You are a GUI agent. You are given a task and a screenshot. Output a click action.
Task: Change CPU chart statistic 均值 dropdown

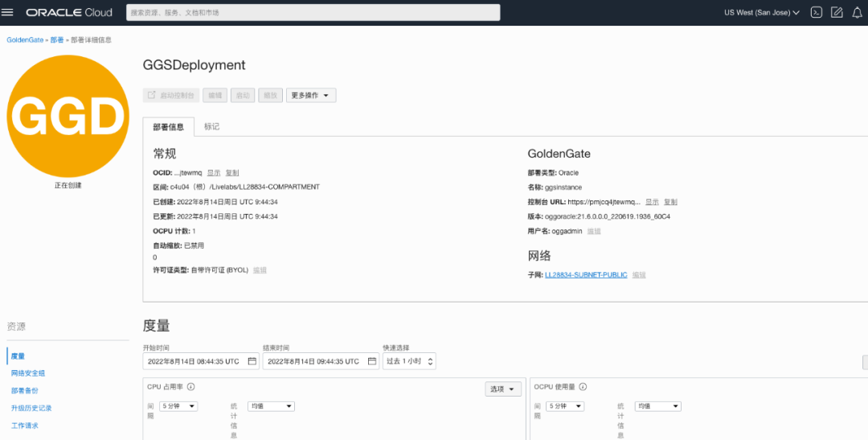[271, 406]
